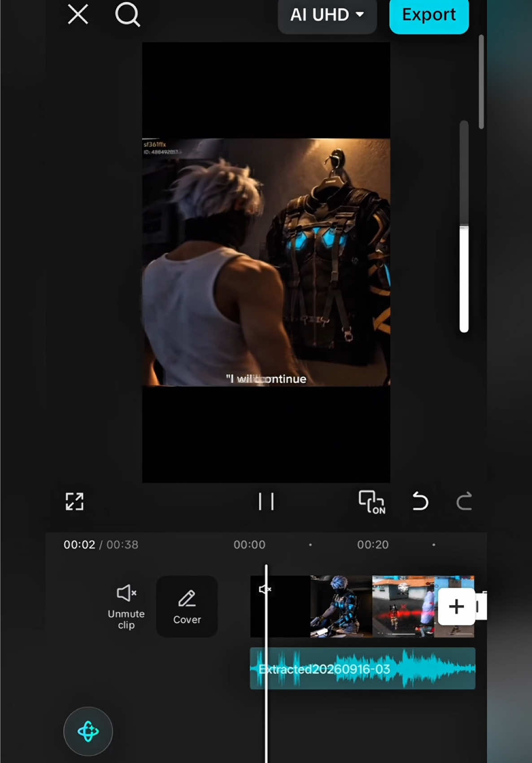Toggle the ON layer-link icon
This screenshot has height=763, width=532.
[372, 501]
